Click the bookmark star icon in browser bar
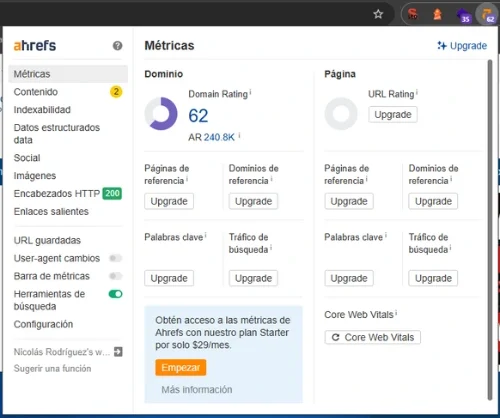500x418 pixels. (378, 14)
